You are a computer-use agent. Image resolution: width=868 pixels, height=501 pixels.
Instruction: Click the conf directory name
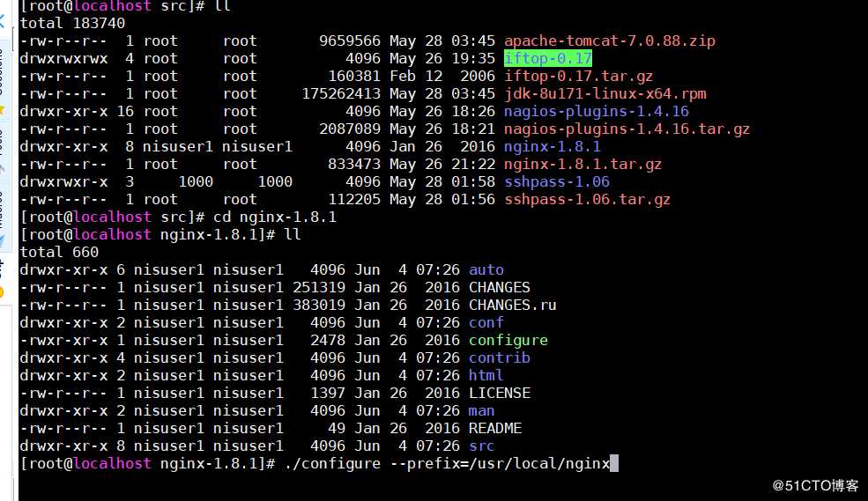486,322
